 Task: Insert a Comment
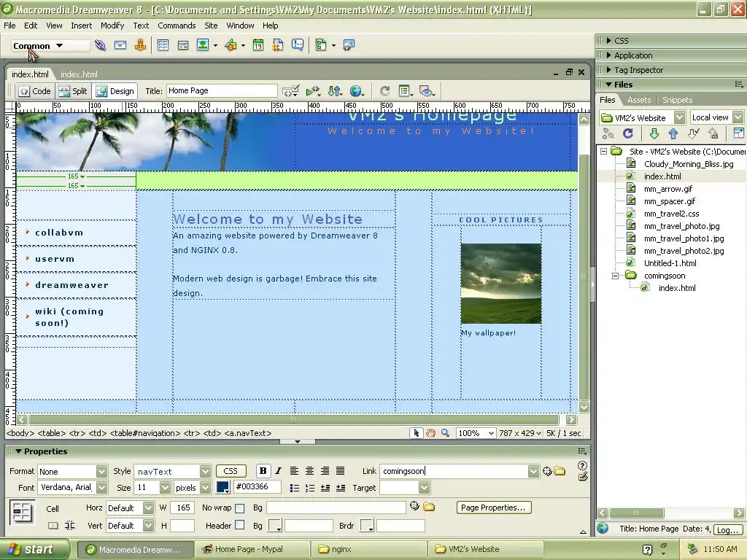[x=298, y=45]
